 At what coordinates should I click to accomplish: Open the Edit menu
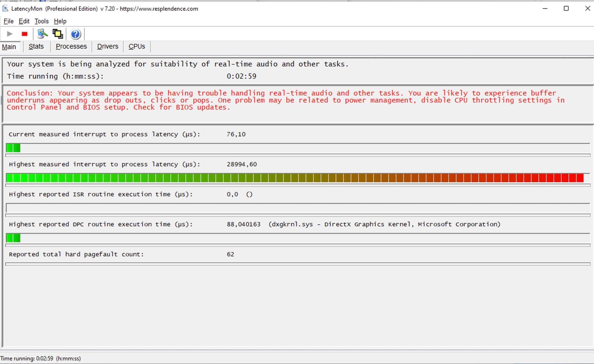pos(24,21)
